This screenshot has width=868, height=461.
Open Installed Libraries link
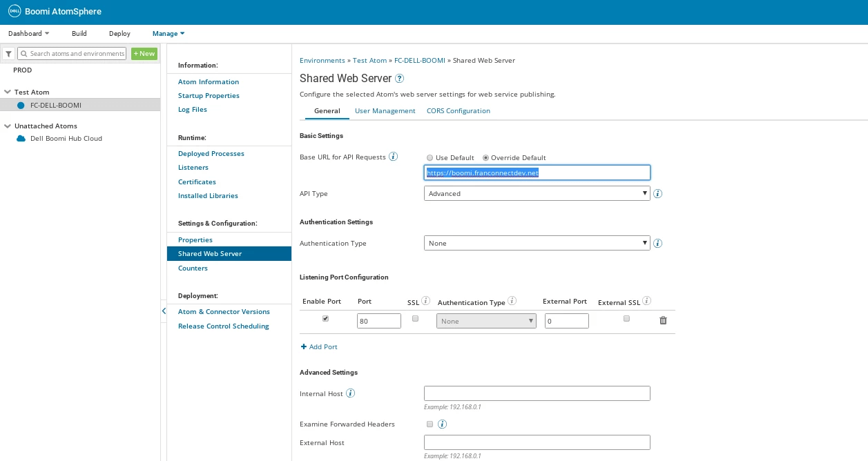pyautogui.click(x=208, y=195)
